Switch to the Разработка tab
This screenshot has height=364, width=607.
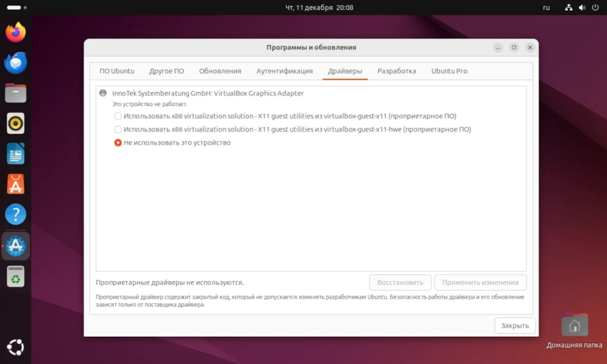pos(397,71)
